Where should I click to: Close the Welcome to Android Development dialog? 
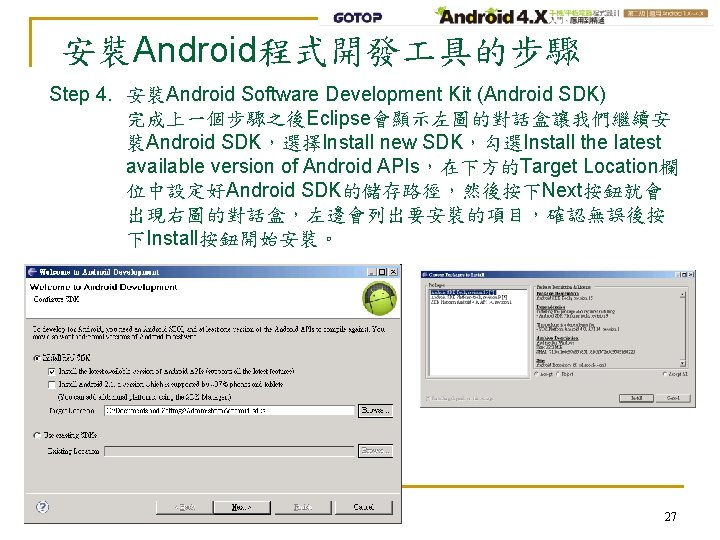[x=393, y=272]
